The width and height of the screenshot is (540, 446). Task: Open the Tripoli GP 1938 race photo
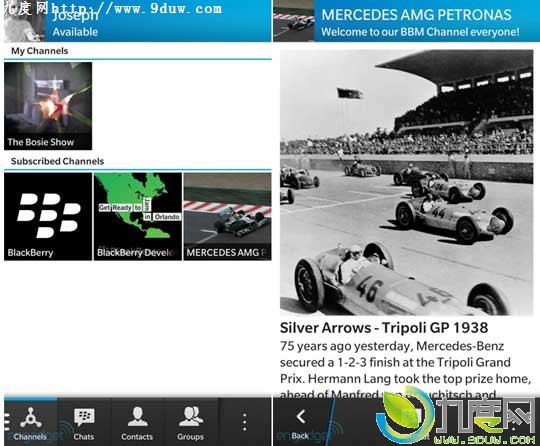406,183
